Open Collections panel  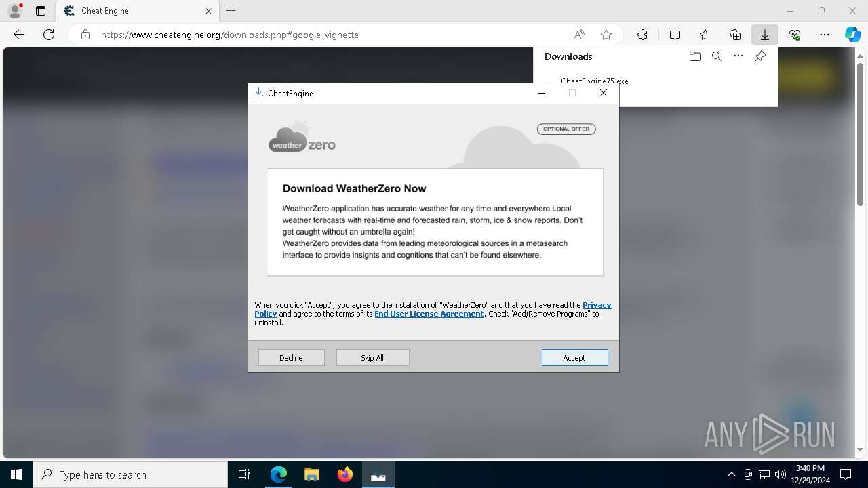(735, 35)
